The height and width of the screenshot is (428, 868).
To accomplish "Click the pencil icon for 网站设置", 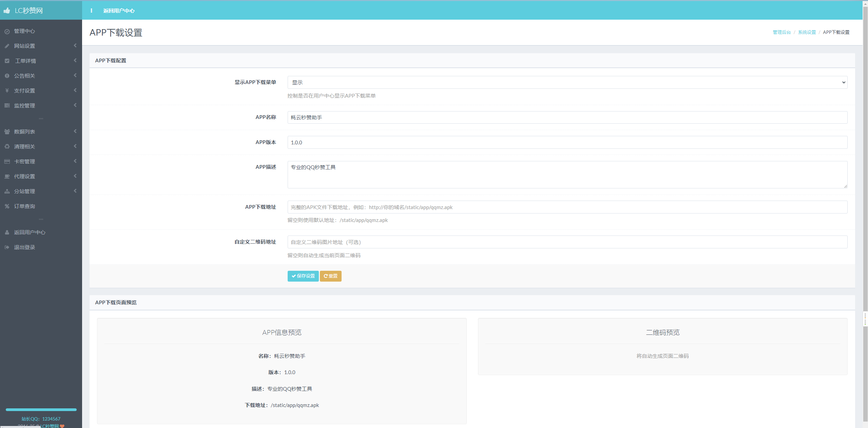I will click(7, 46).
